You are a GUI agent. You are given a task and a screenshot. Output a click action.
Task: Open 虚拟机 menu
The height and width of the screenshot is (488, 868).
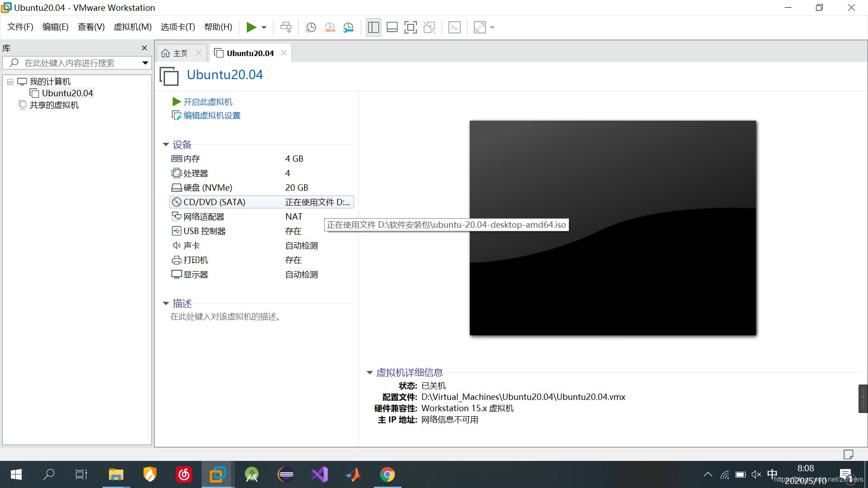coord(133,27)
